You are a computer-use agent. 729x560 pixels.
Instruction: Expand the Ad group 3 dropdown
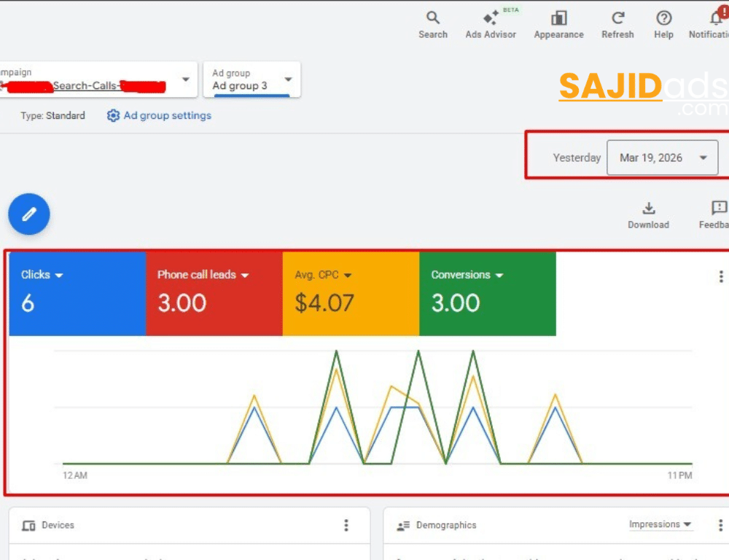tap(288, 79)
